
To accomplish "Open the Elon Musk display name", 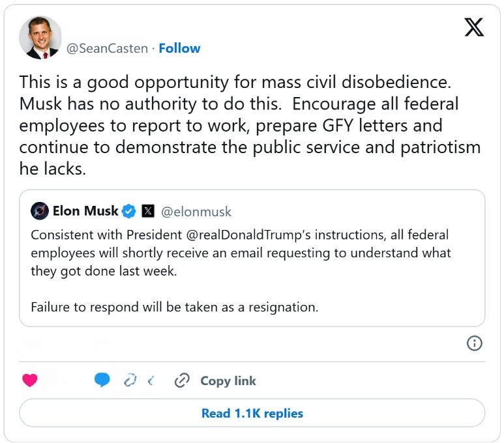I will pos(85,211).
